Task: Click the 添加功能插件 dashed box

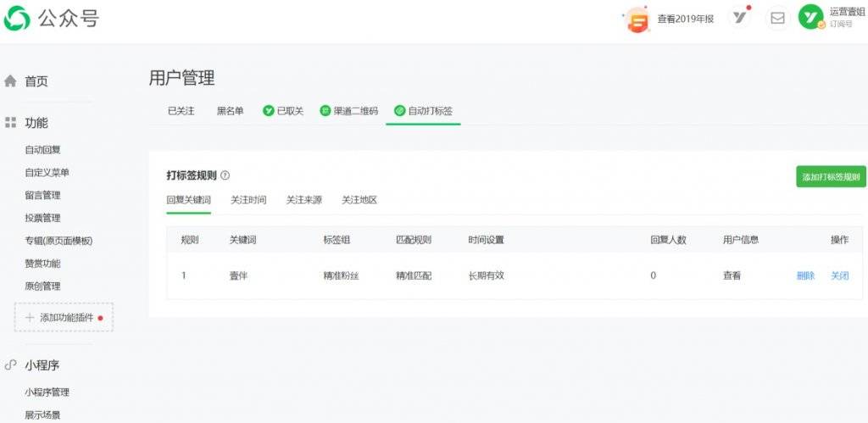Action: click(64, 317)
